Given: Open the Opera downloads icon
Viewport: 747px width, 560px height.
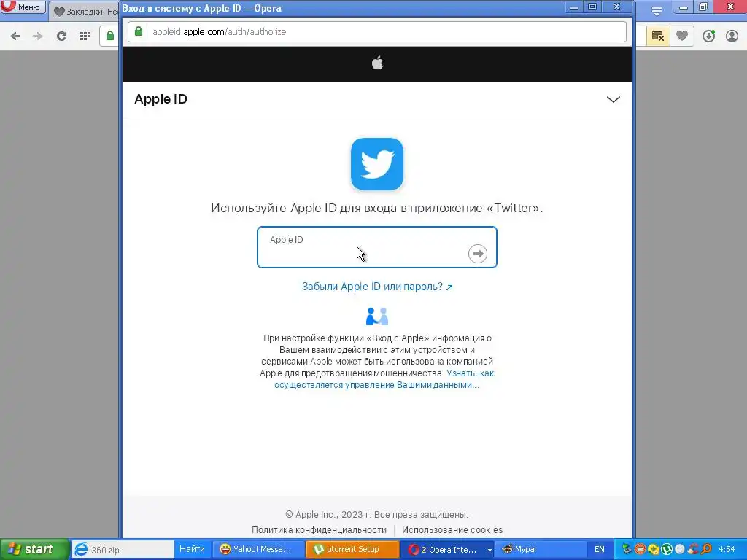Looking at the screenshot, I should pyautogui.click(x=708, y=36).
